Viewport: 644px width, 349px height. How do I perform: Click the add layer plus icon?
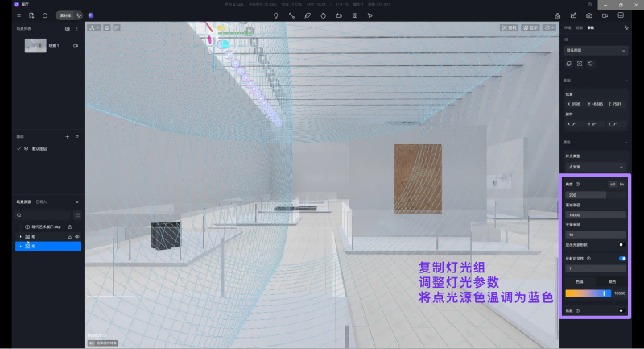(67, 137)
